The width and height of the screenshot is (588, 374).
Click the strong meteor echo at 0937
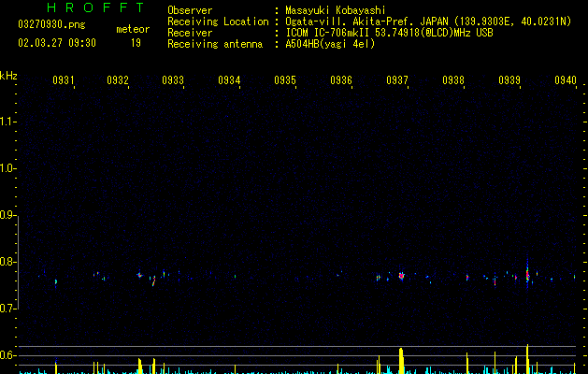pos(402,276)
